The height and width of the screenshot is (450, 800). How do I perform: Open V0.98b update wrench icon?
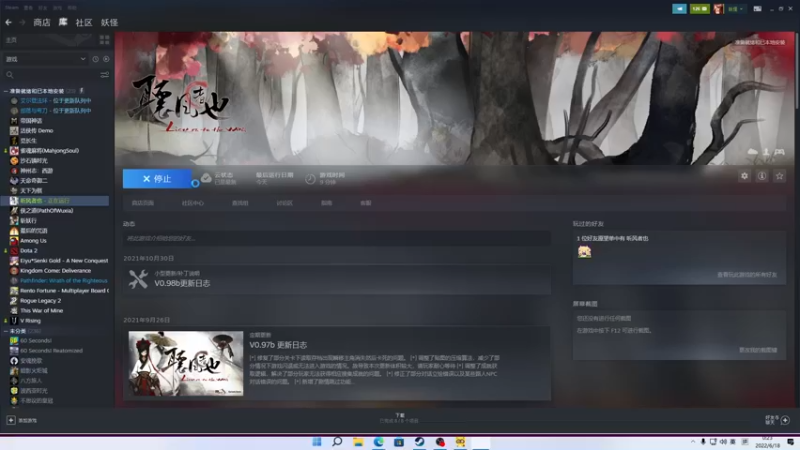(138, 279)
